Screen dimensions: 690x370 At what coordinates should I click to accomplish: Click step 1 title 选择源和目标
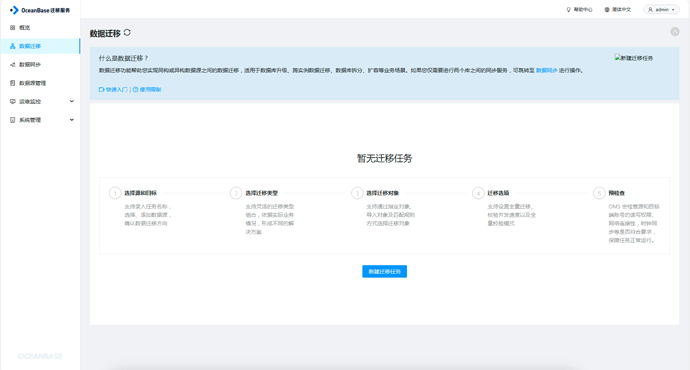pyautogui.click(x=140, y=193)
